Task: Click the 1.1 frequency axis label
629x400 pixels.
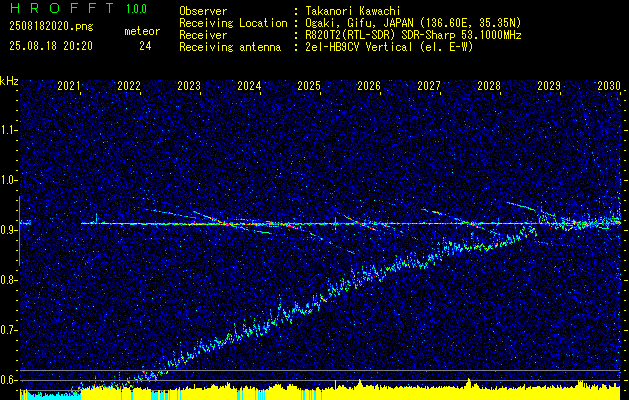Action: tap(9, 130)
